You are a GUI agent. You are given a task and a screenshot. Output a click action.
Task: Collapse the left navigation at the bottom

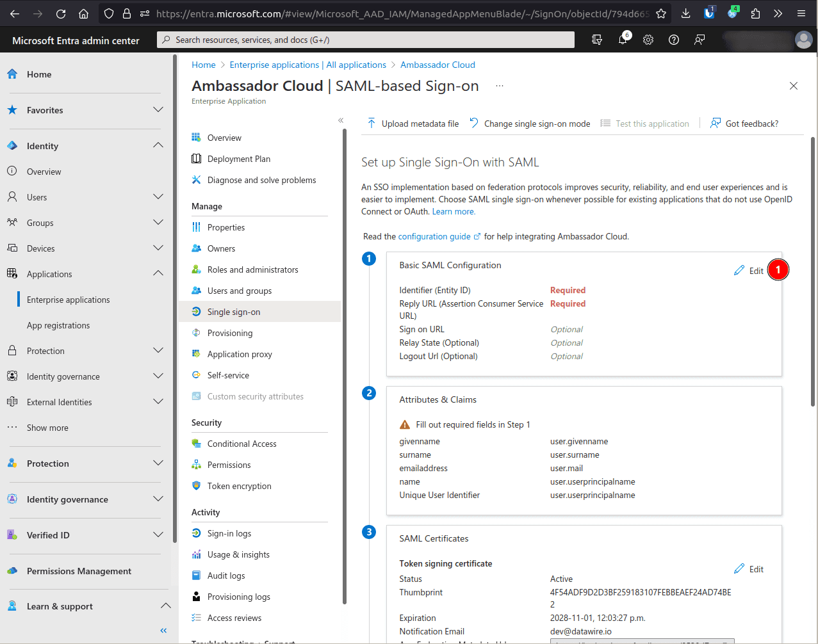(163, 631)
